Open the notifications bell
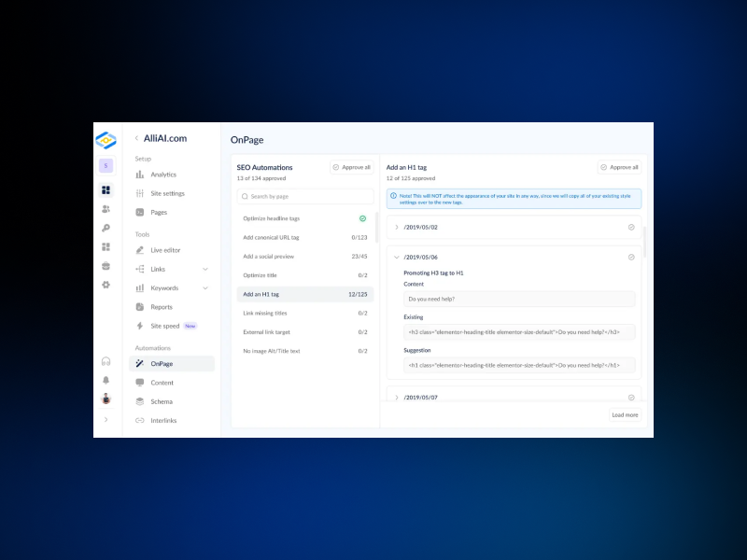 106,379
